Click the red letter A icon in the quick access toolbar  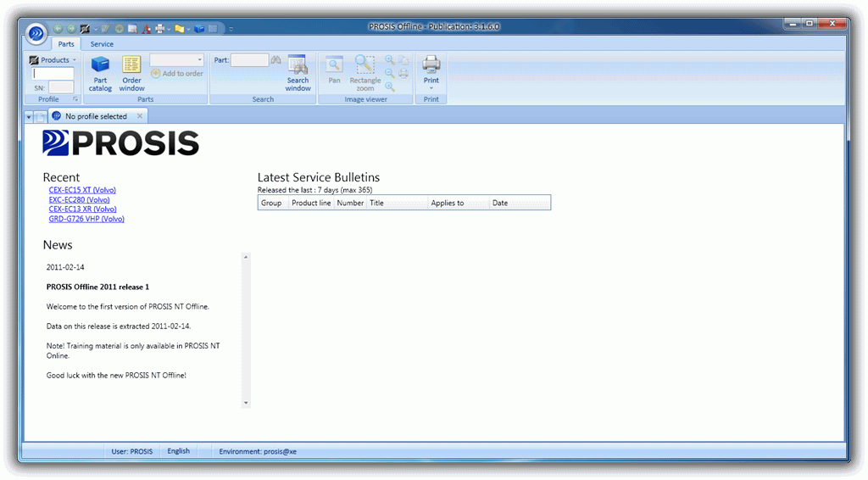[146, 29]
